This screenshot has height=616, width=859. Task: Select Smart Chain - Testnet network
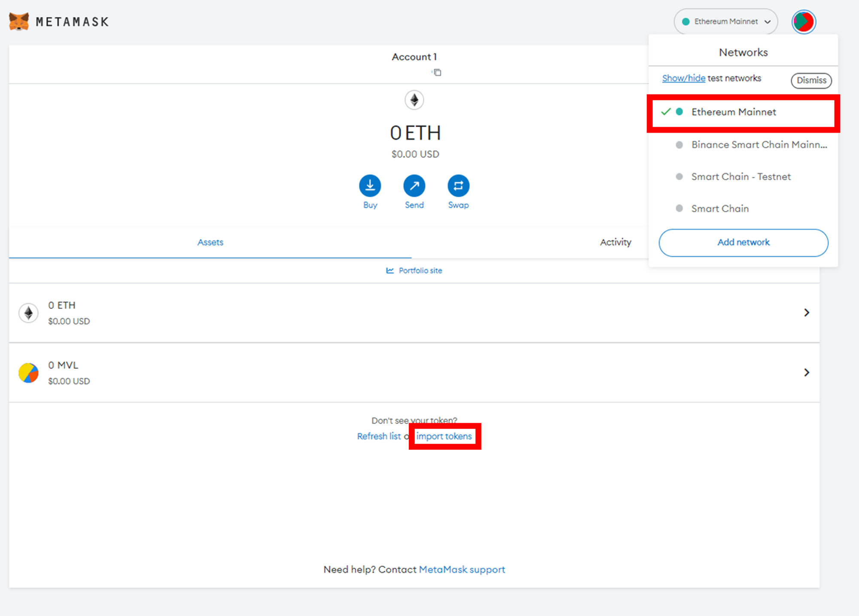pos(743,176)
